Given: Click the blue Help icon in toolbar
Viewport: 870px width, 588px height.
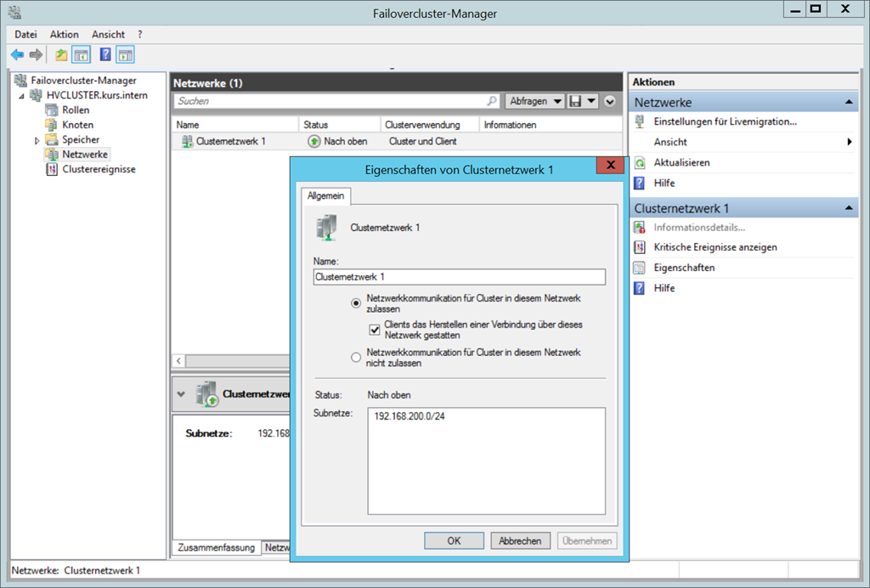Looking at the screenshot, I should 105,54.
